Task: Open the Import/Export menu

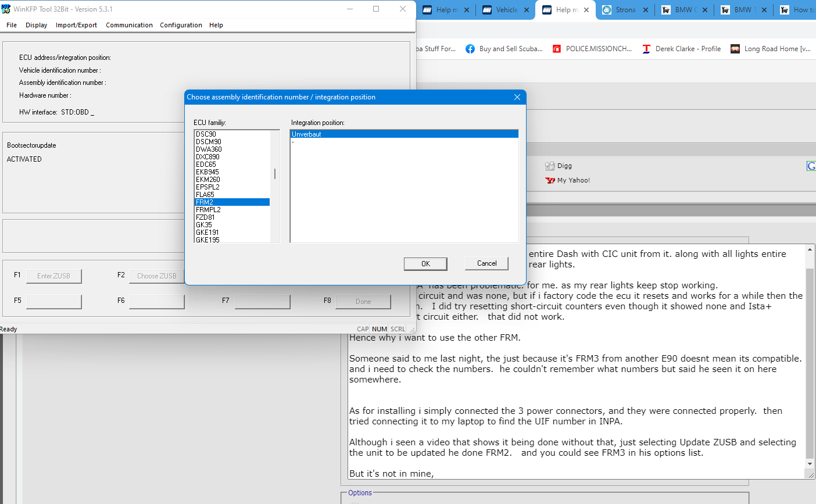Action: [x=76, y=25]
